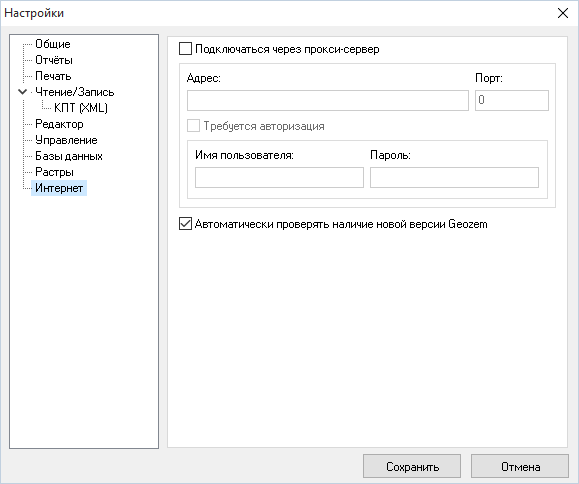Select Чтение/Запись in the tree
Screen dimensions: 579x484
pos(75,92)
